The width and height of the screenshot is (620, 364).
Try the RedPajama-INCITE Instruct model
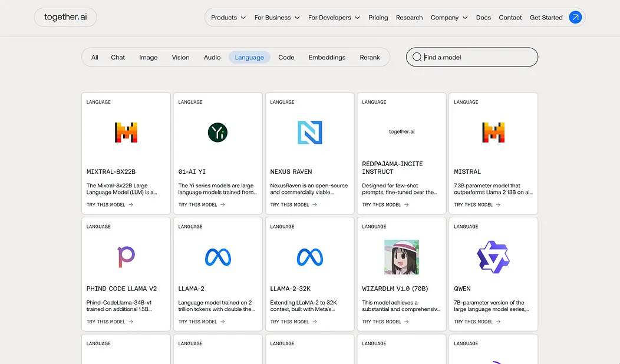click(x=385, y=205)
